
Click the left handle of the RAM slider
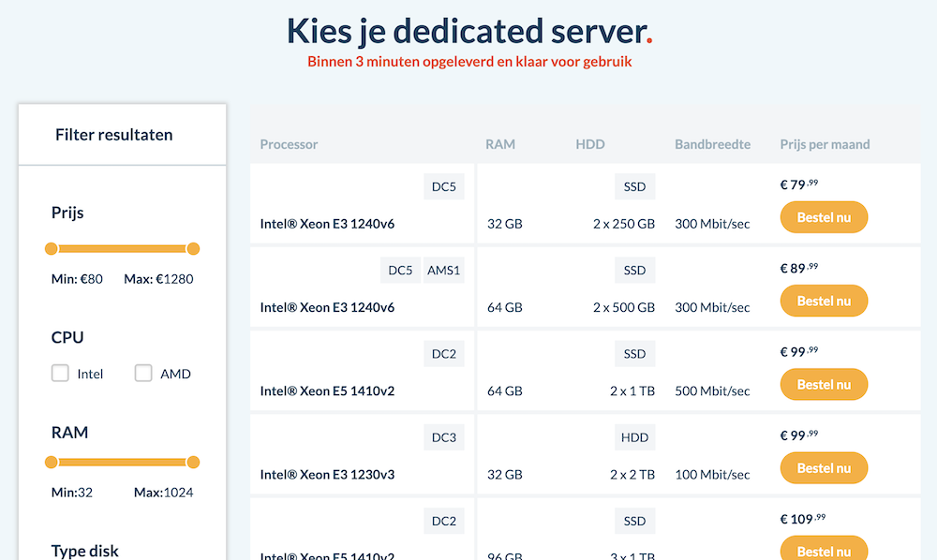(52, 462)
